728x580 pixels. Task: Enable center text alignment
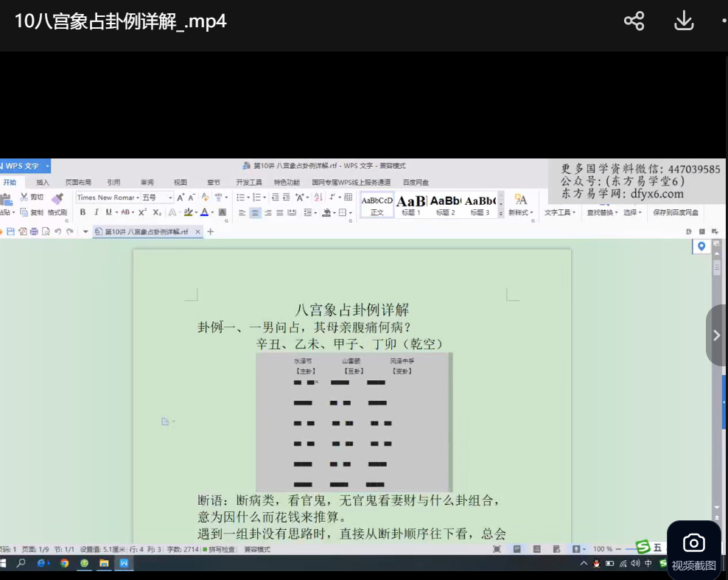tap(255, 213)
